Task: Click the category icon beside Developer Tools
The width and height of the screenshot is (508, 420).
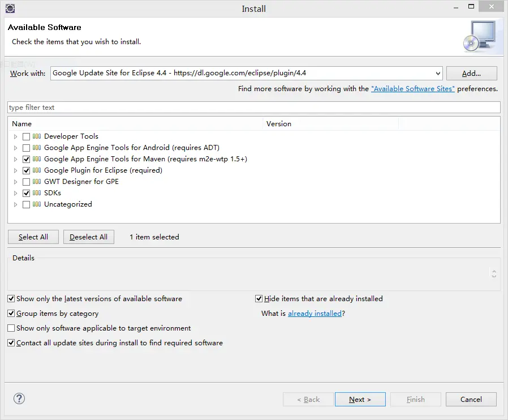Action: 37,136
